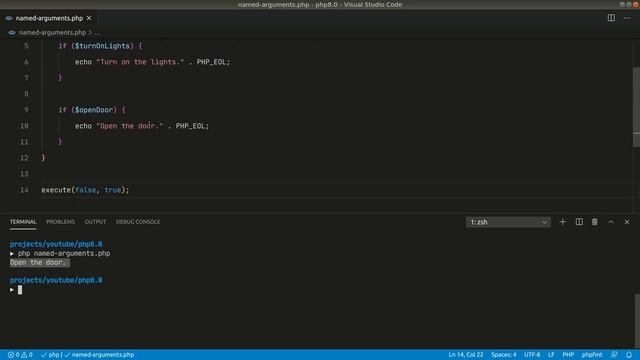This screenshot has width=640, height=360.
Task: Click PHP_EOL constant on line 6
Action: tap(211, 62)
